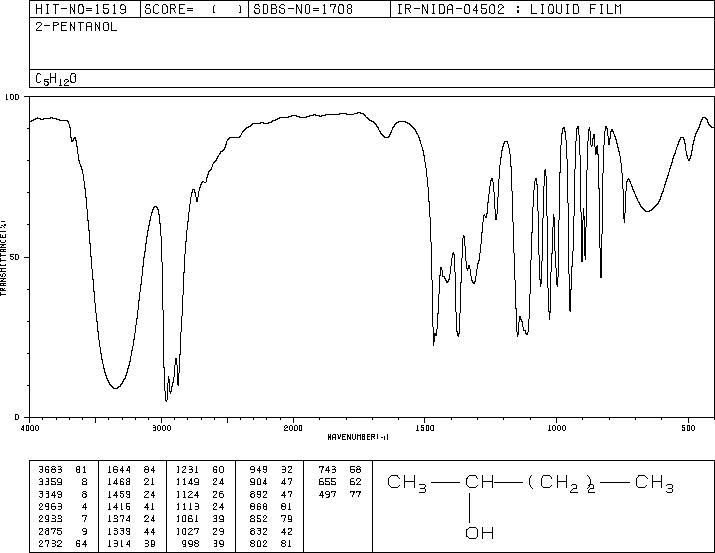Click peak table entry 832
This screenshot has width=715, height=553.
click(x=259, y=532)
